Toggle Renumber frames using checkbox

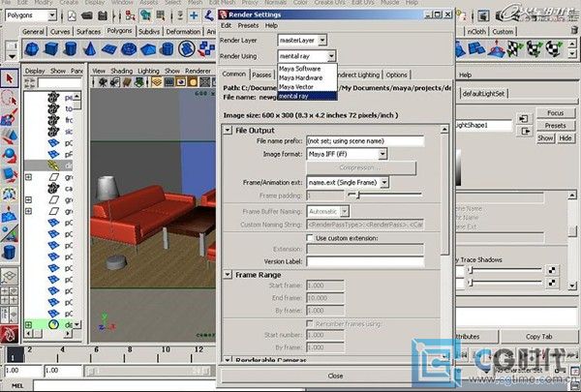pyautogui.click(x=310, y=324)
